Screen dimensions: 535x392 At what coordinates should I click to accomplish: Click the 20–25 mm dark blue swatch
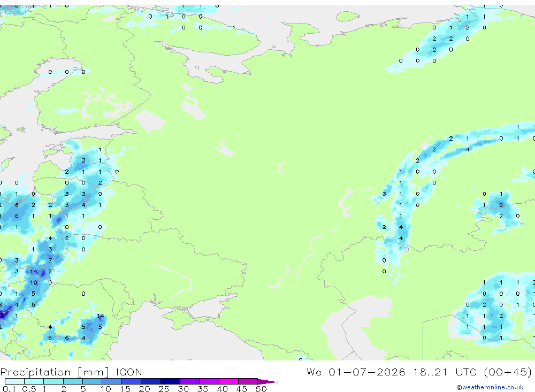pos(150,381)
